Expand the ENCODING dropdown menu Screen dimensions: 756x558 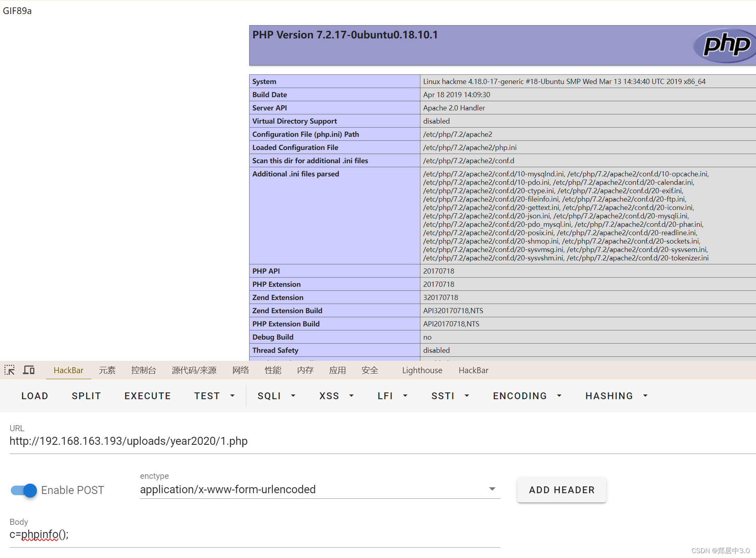tap(559, 396)
